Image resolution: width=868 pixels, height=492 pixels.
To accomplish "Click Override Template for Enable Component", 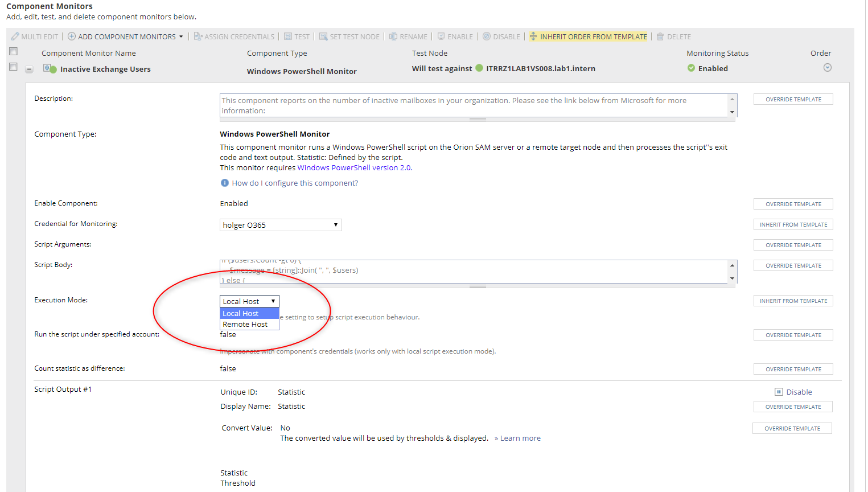I will pyautogui.click(x=793, y=204).
